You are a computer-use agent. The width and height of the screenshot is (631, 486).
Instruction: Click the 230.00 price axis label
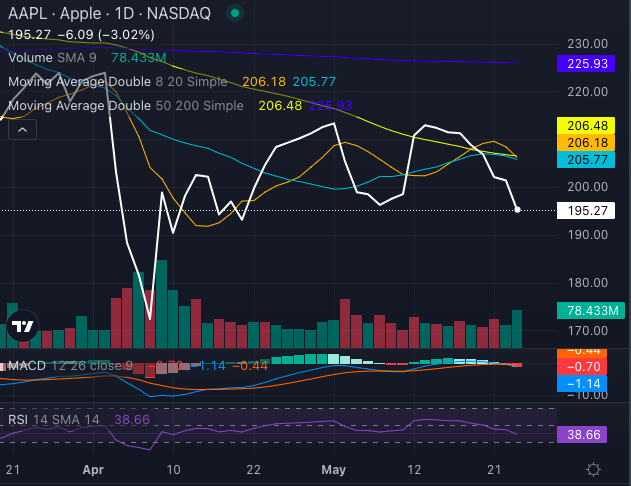point(588,44)
